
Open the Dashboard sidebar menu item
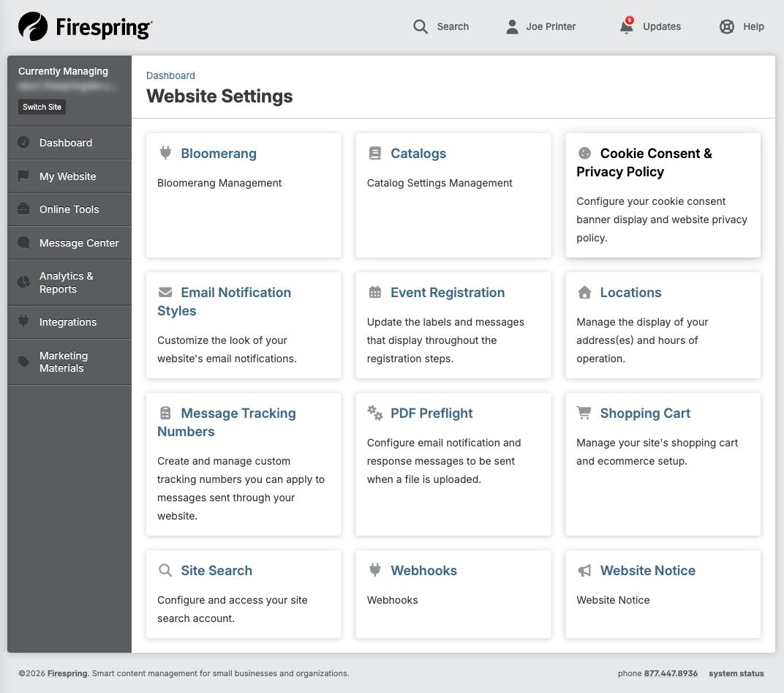tap(69, 143)
